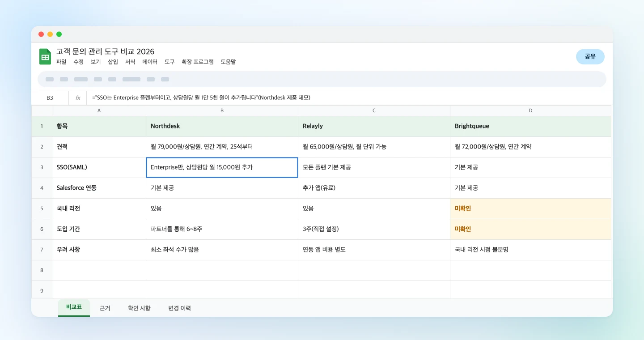644x340 pixels.
Task: Click the fx function icon
Action: click(x=78, y=98)
